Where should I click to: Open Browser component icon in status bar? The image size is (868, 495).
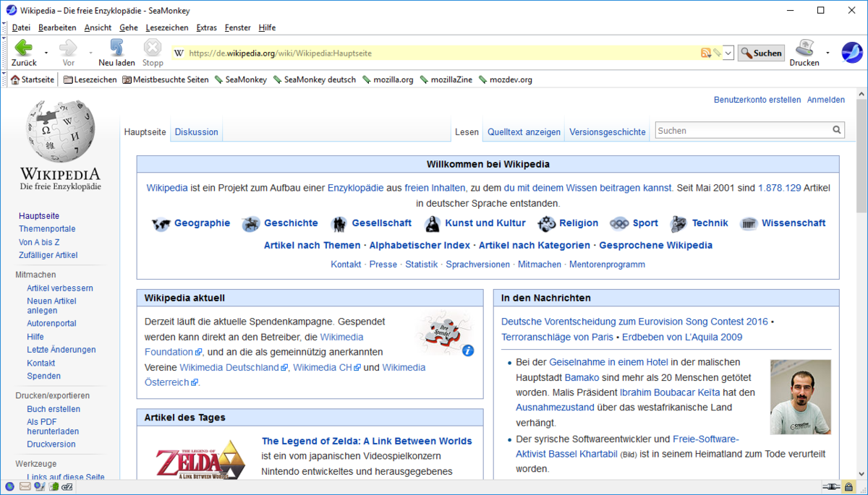coord(10,487)
